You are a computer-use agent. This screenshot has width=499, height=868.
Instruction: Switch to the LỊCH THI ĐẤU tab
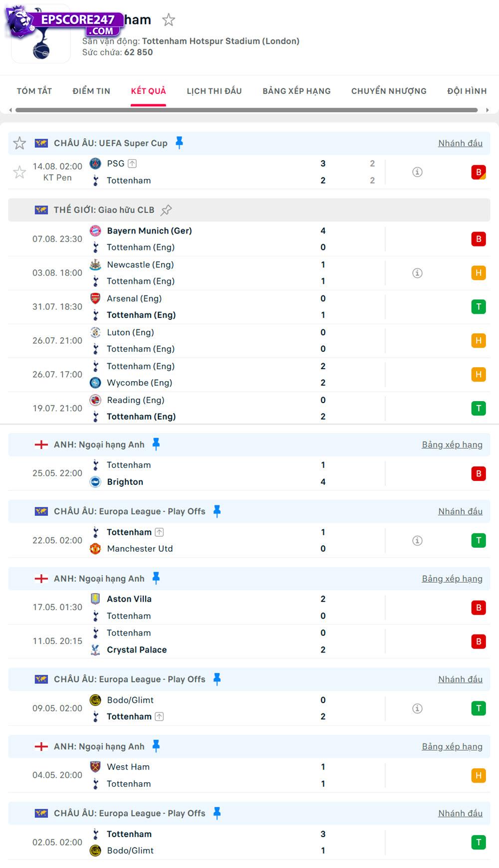point(214,91)
